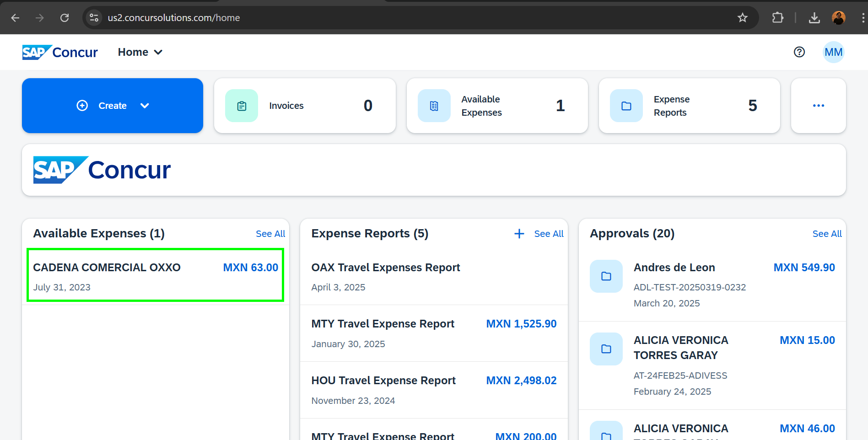The width and height of the screenshot is (868, 440).
Task: Open the MM user profile menu
Action: [833, 52]
